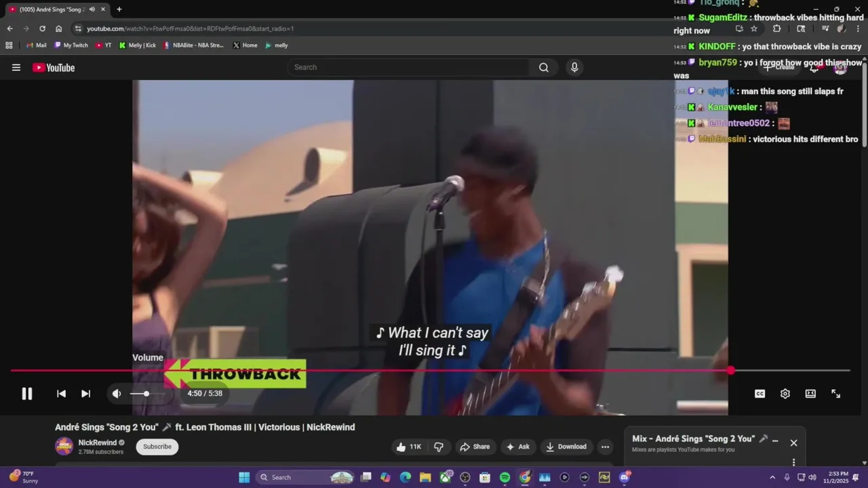Open YouTube hamburger guide menu
Screen dimensions: 868x488
point(16,67)
